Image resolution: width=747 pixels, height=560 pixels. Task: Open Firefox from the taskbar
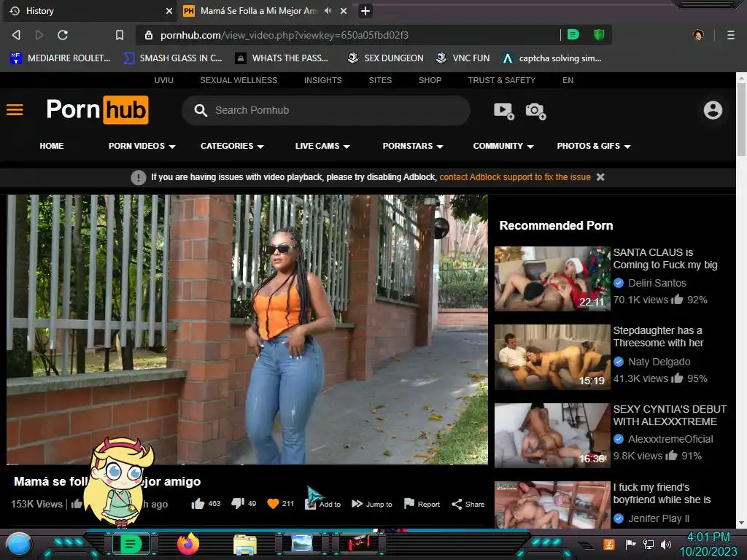[187, 544]
